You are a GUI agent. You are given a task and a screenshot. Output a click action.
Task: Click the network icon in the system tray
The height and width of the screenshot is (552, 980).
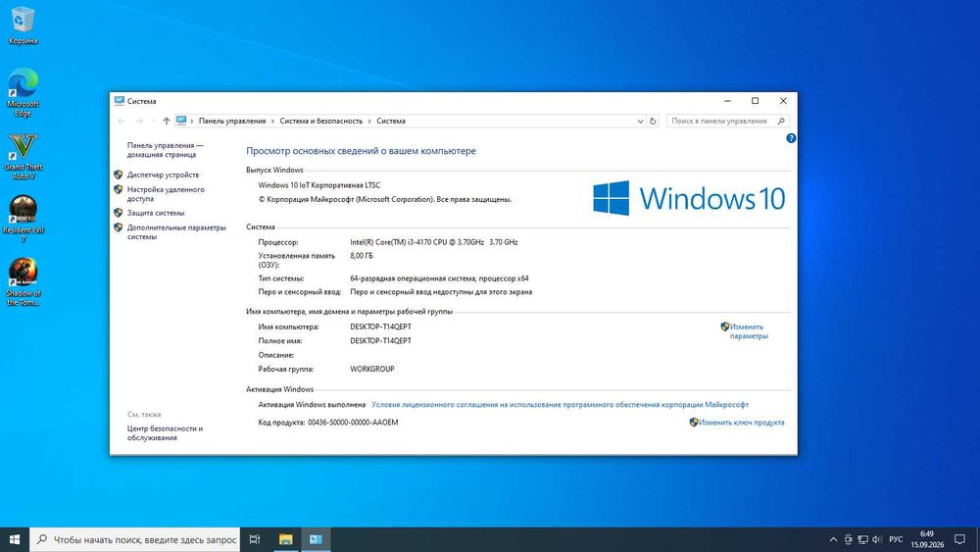862,539
